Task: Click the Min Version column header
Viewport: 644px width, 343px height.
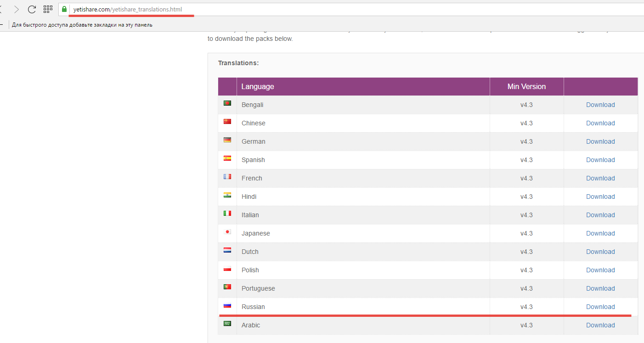Action: (526, 86)
